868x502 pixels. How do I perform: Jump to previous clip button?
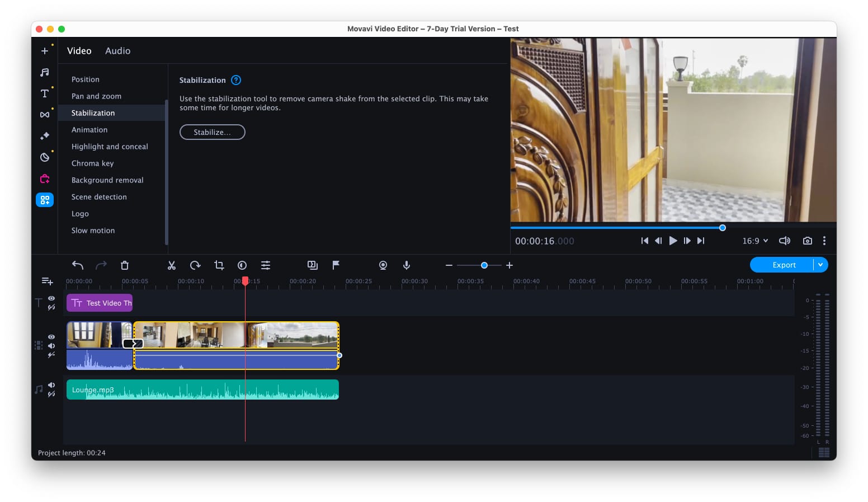pyautogui.click(x=645, y=241)
